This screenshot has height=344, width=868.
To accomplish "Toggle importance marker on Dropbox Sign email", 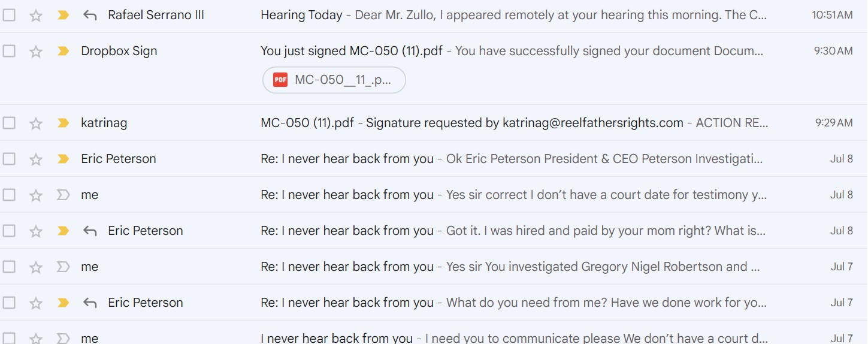I will 63,52.
